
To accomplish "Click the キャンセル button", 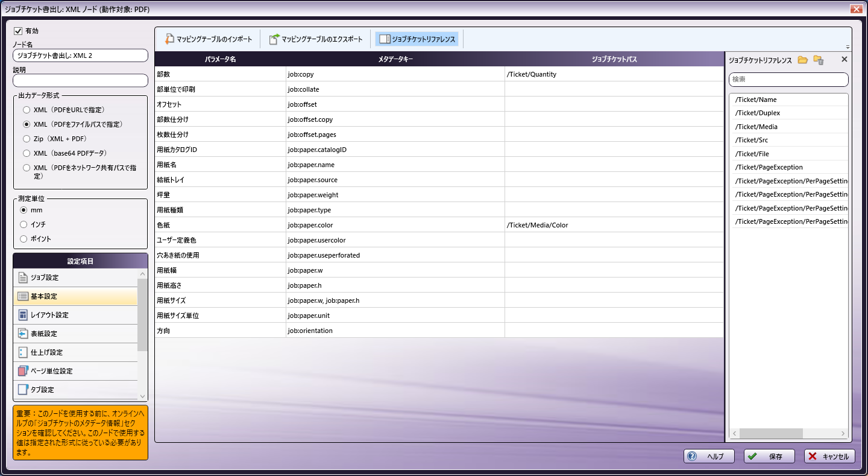I will pos(829,457).
